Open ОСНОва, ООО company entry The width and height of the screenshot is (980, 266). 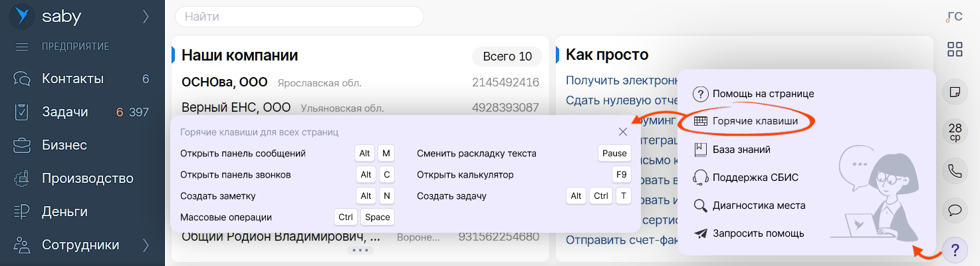pos(224,82)
